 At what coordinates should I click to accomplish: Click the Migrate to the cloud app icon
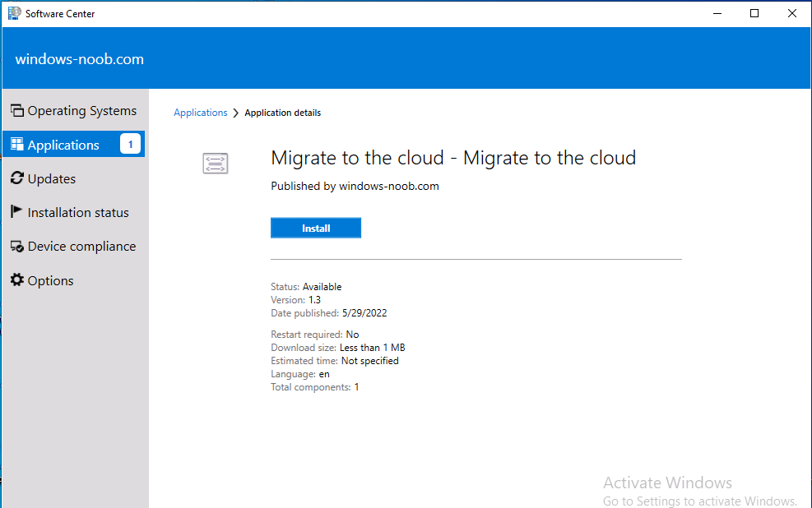point(216,164)
